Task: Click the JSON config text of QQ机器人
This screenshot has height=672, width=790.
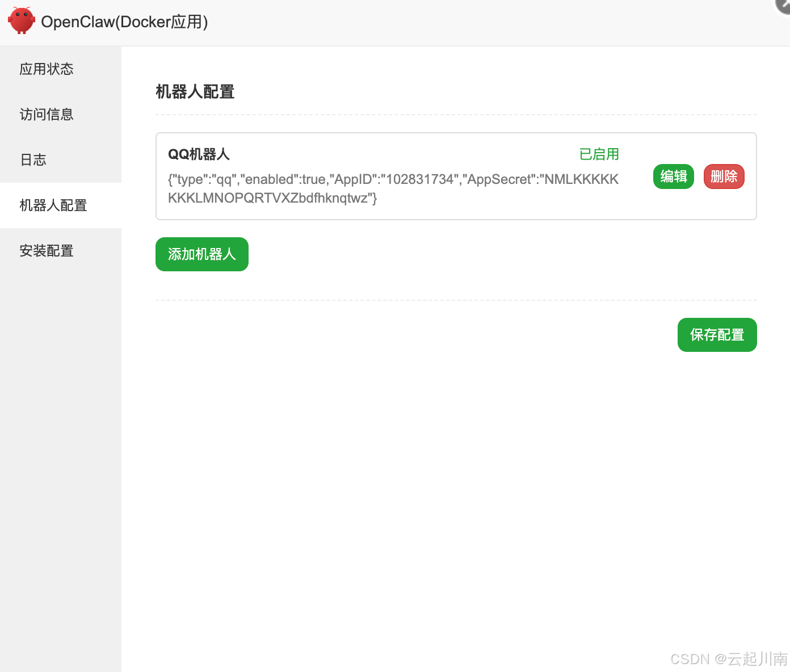Action: (x=393, y=188)
